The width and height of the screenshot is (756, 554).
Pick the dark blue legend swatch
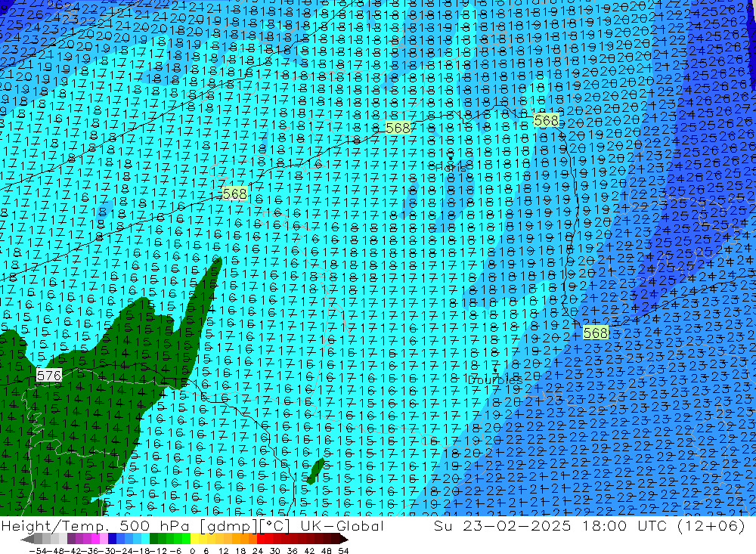click(x=112, y=539)
